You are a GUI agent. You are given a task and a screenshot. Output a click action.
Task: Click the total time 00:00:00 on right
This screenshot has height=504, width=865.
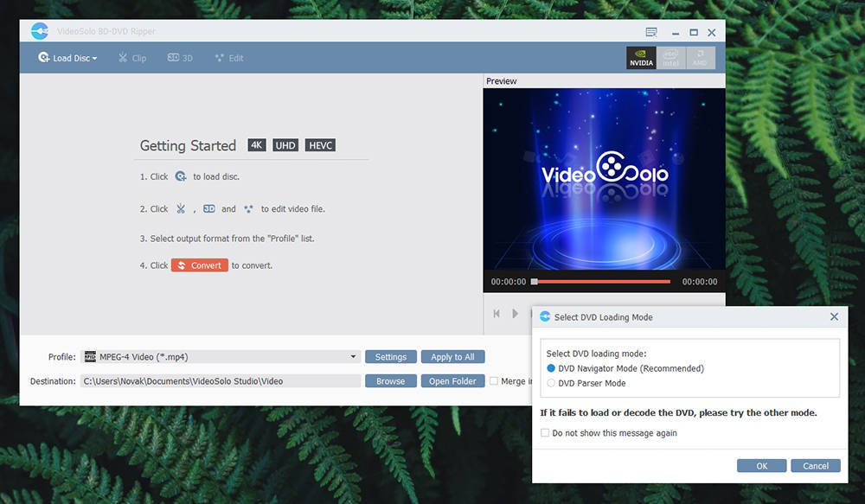click(700, 282)
